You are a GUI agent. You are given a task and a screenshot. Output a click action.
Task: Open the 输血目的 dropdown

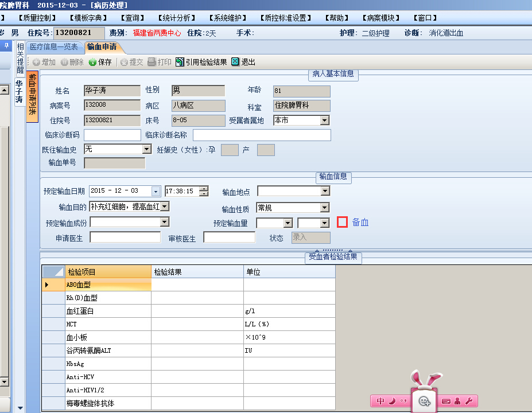[x=165, y=206]
